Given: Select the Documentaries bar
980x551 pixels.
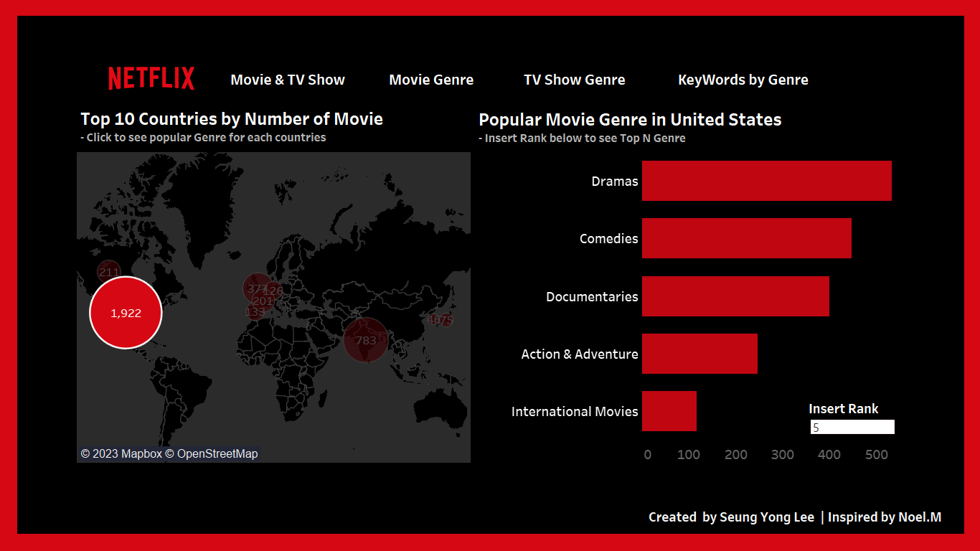Looking at the screenshot, I should click(735, 296).
